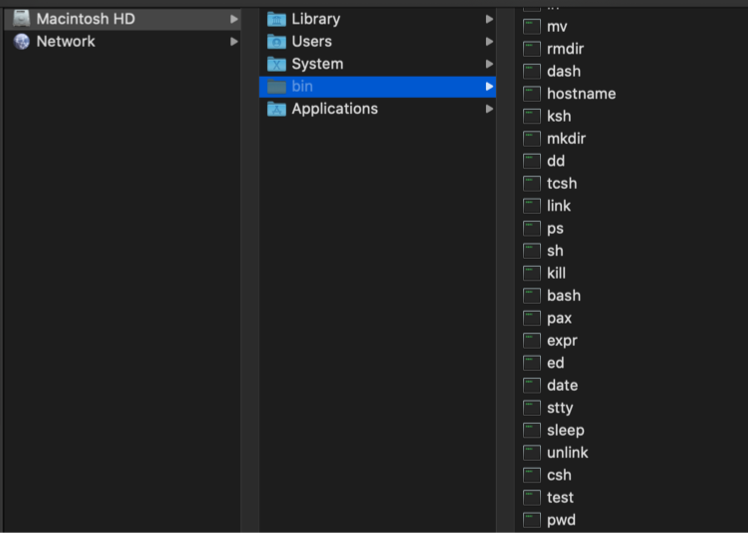Image resolution: width=748 pixels, height=536 pixels.
Task: Expand the Library folder chevron
Action: pos(490,19)
